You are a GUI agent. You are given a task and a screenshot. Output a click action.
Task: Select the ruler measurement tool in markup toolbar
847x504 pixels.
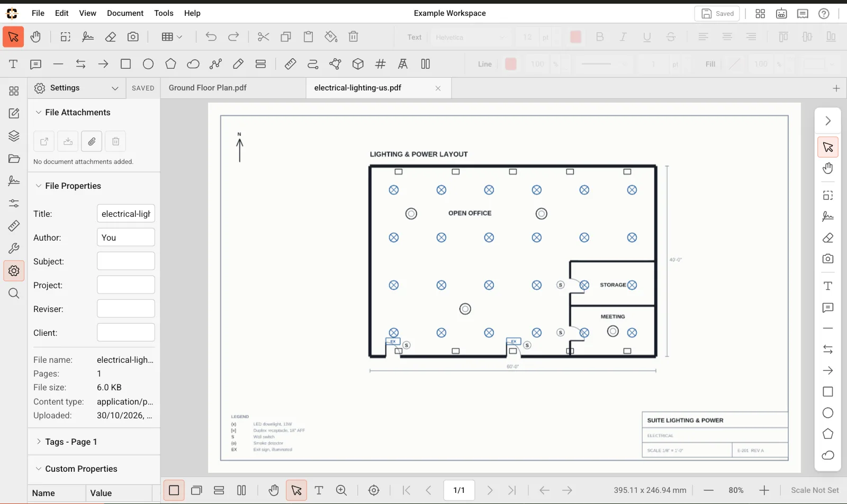(x=290, y=64)
